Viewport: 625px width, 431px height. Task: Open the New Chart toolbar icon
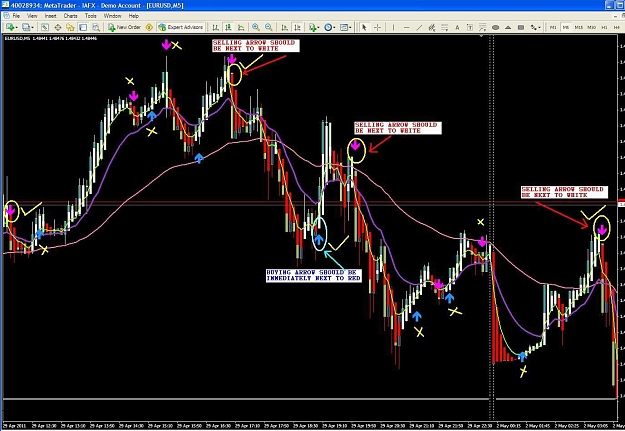[10, 27]
